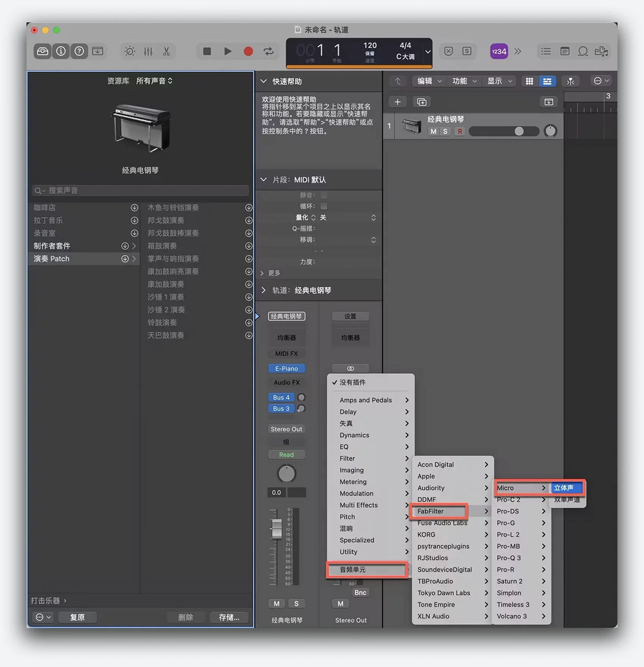The image size is (644, 667).
Task: Click the Bnc bounce button
Action: point(360,592)
